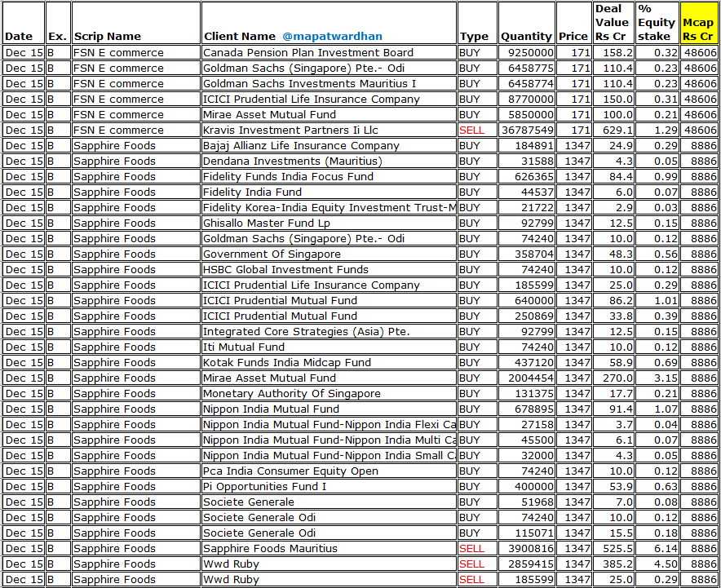Select quantity 2004454 in Mirae row
This screenshot has height=588, width=721.
tap(526, 378)
